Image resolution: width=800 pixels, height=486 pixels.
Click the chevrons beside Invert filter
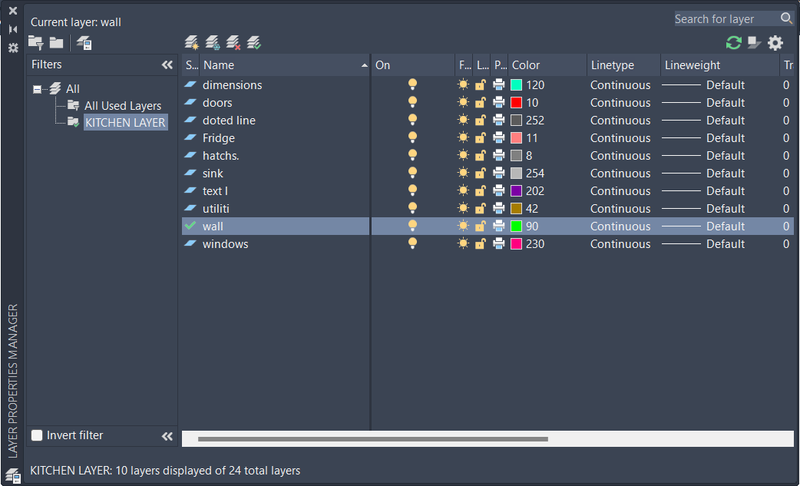pyautogui.click(x=167, y=436)
